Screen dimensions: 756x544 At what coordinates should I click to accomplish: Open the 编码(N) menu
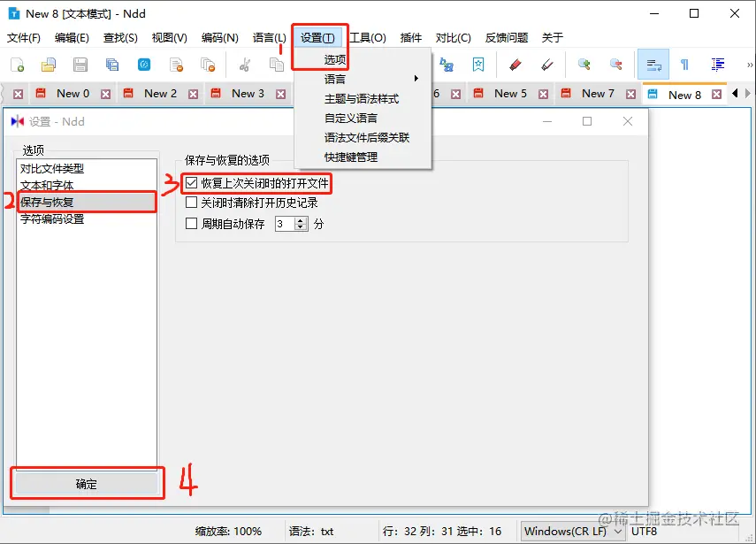pyautogui.click(x=220, y=38)
